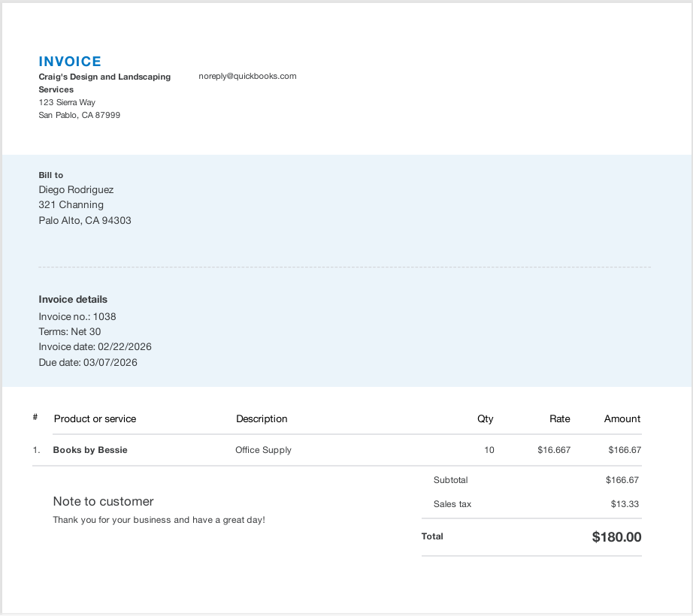Image resolution: width=693 pixels, height=616 pixels.
Task: Select the customer name Diego Rodriguez
Action: pyautogui.click(x=76, y=190)
